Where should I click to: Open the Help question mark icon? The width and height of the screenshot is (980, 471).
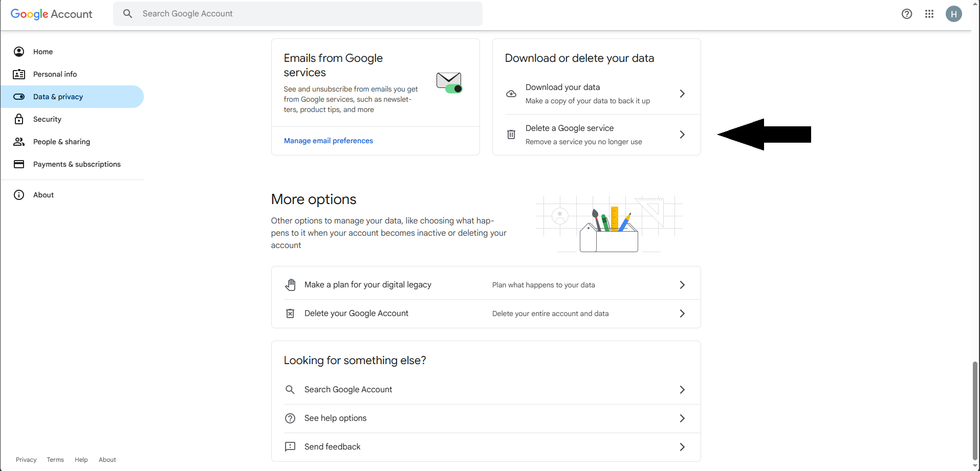click(907, 14)
